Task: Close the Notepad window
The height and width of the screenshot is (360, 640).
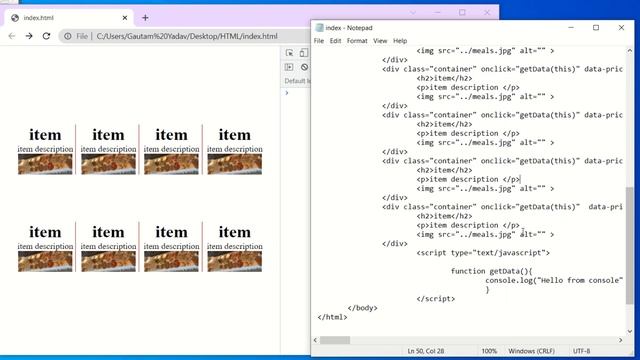Action: [x=621, y=27]
